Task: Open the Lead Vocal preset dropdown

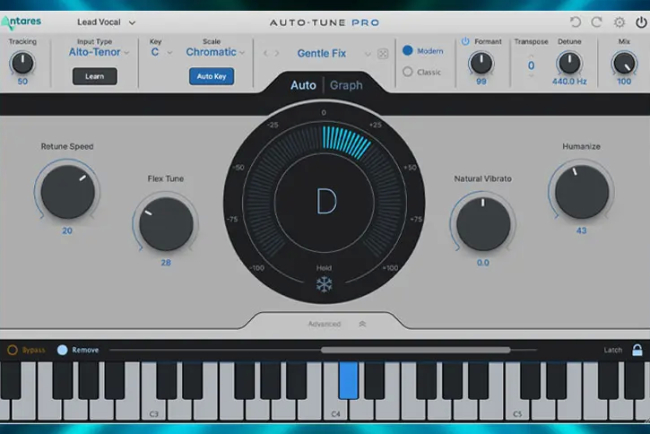Action: tap(106, 22)
